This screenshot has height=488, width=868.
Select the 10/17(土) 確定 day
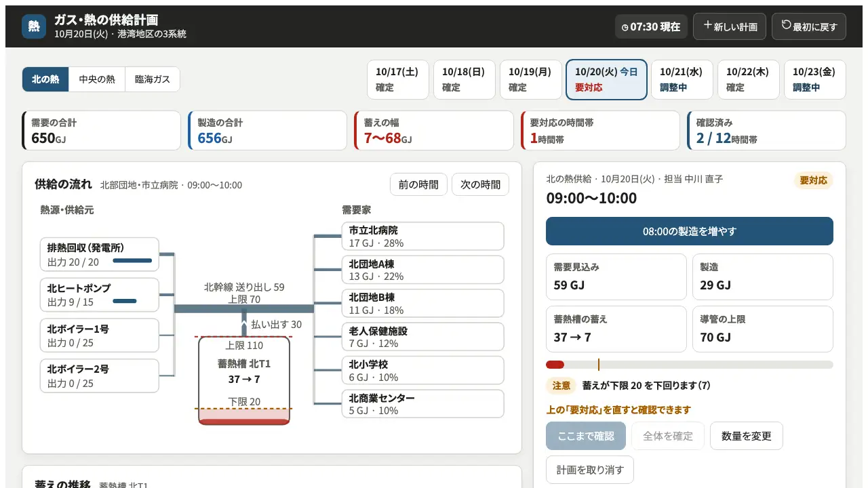(398, 80)
